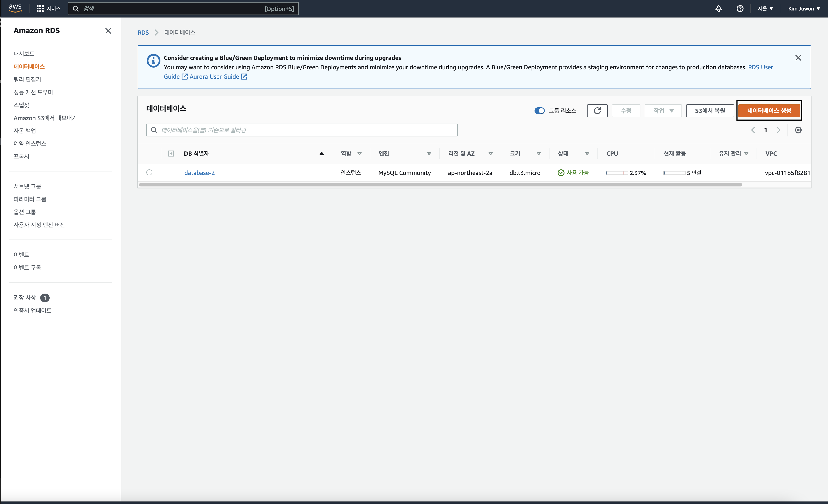Open the notifications bell icon

point(718,9)
